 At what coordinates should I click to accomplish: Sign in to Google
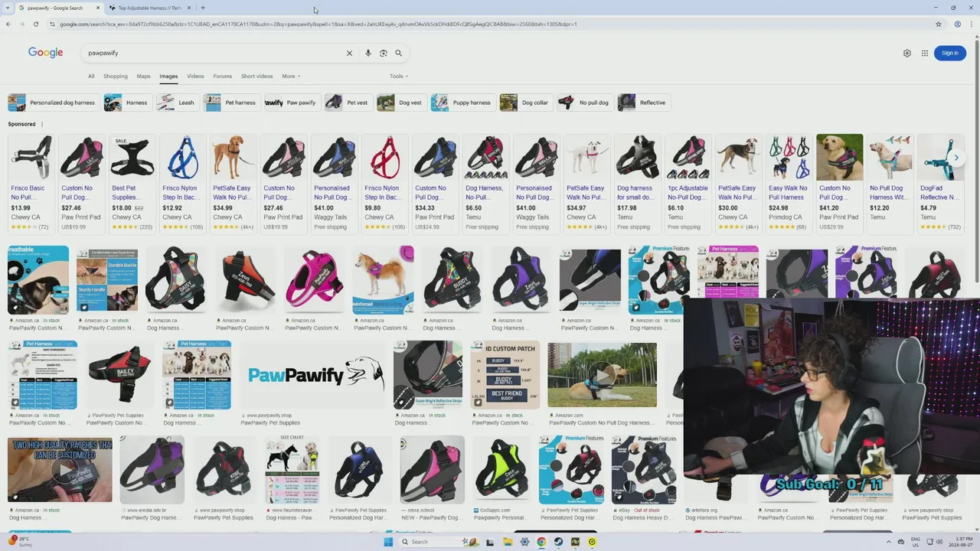click(949, 53)
